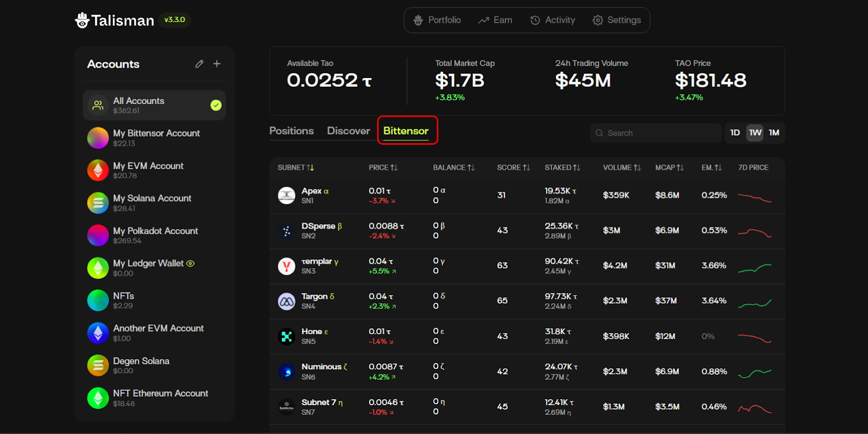The image size is (868, 434).
Task: Click the pencil edit accounts icon
Action: click(x=200, y=64)
